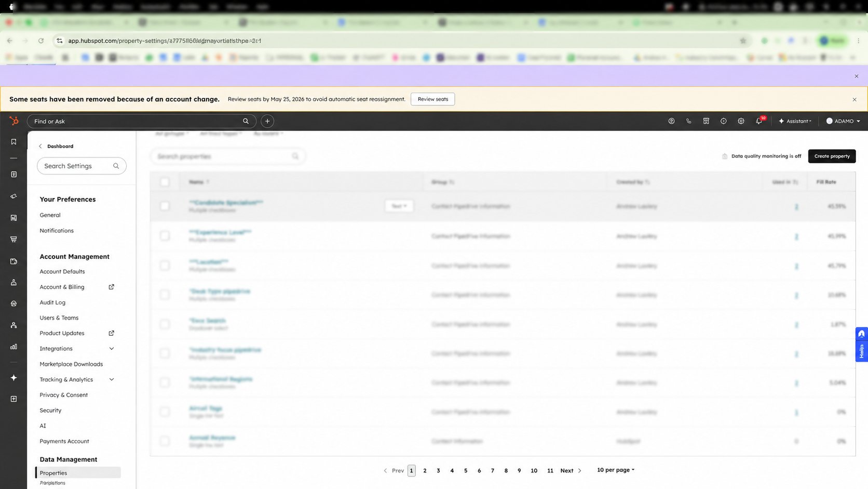Tick checkbox for Experience Level row
The width and height of the screenshot is (868, 489).
tap(165, 236)
